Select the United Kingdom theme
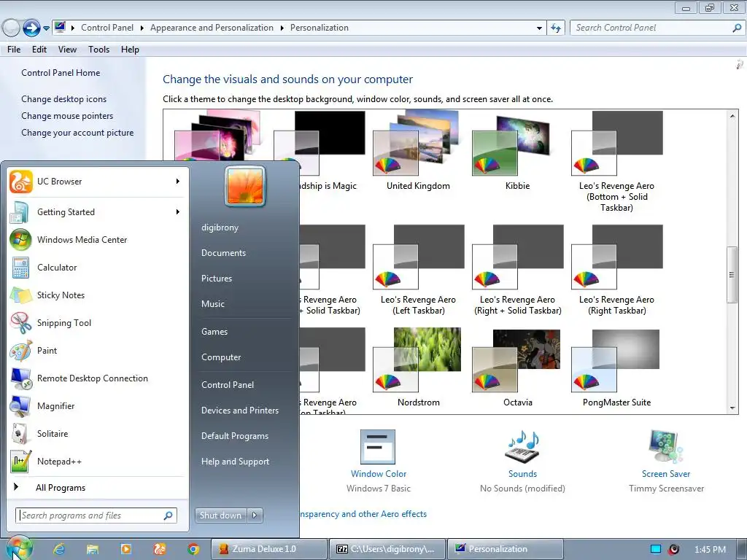The width and height of the screenshot is (747, 560). click(x=418, y=151)
